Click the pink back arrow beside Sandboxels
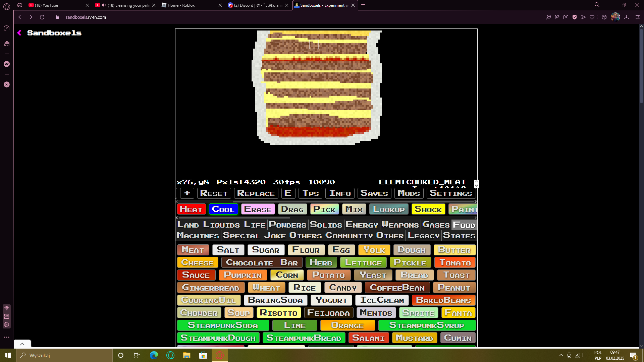Screen dimensions: 644x362 click(x=19, y=33)
